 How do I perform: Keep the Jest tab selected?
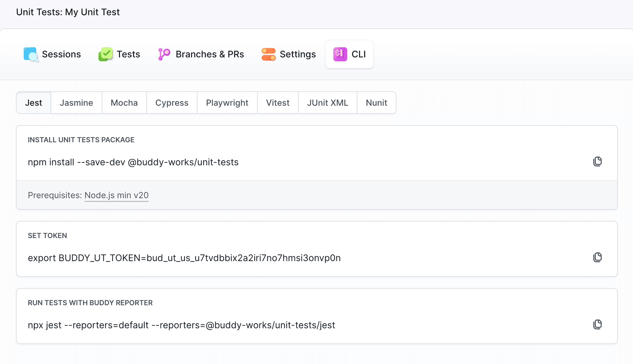33,103
